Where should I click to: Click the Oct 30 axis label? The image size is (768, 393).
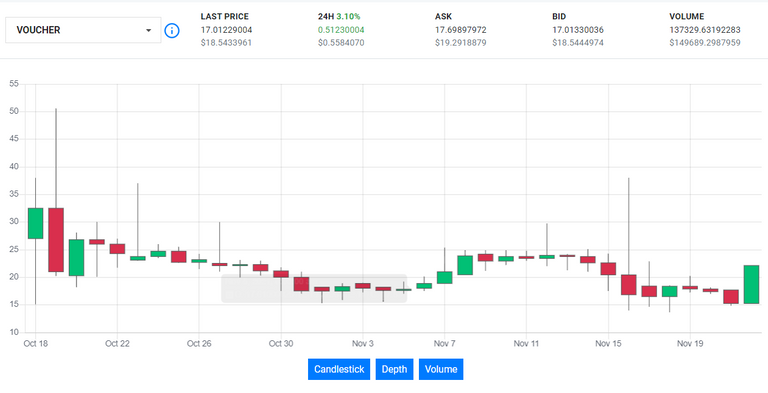281,344
